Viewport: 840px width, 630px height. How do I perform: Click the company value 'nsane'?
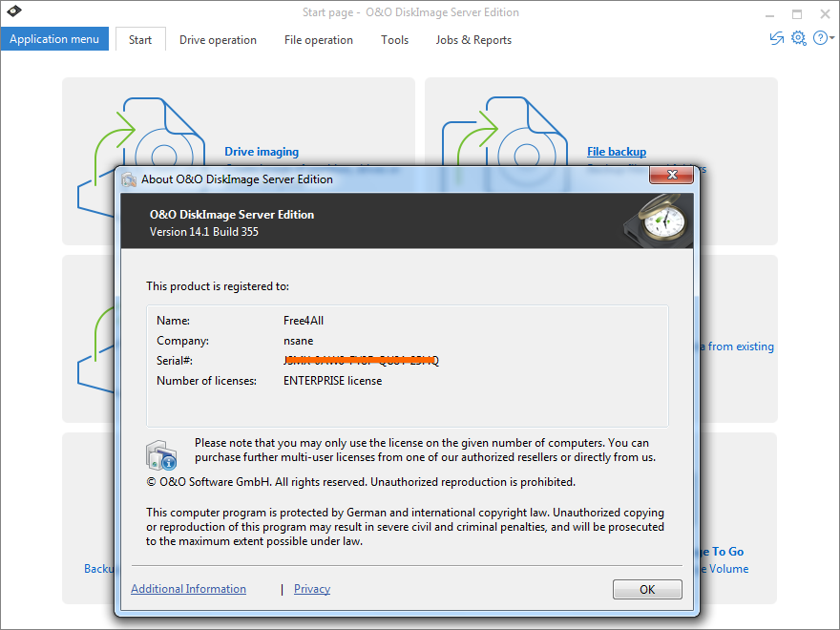[299, 341]
